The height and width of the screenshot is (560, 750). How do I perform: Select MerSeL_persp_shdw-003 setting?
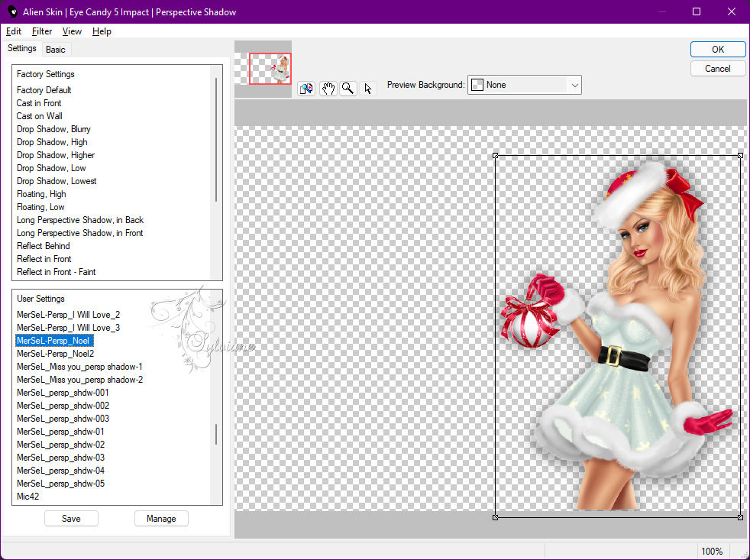[63, 419]
